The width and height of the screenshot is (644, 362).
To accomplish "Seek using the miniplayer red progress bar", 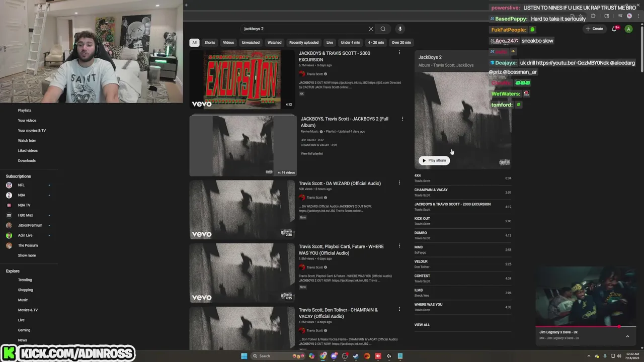I will point(586,326).
